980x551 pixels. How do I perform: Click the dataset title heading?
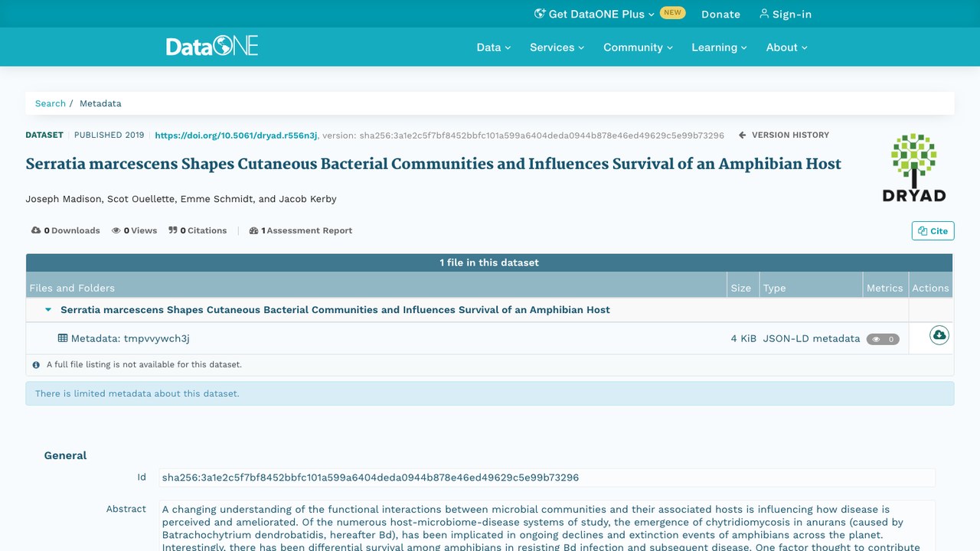pos(433,164)
